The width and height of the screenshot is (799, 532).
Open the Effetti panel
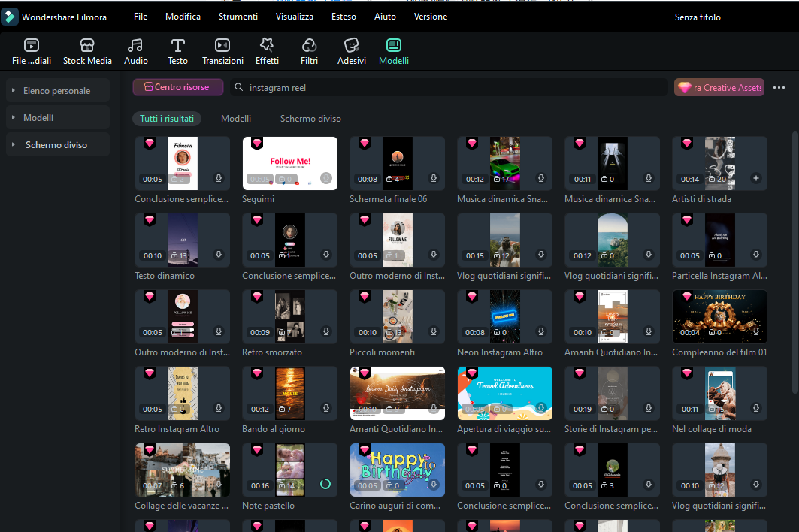[x=267, y=50]
